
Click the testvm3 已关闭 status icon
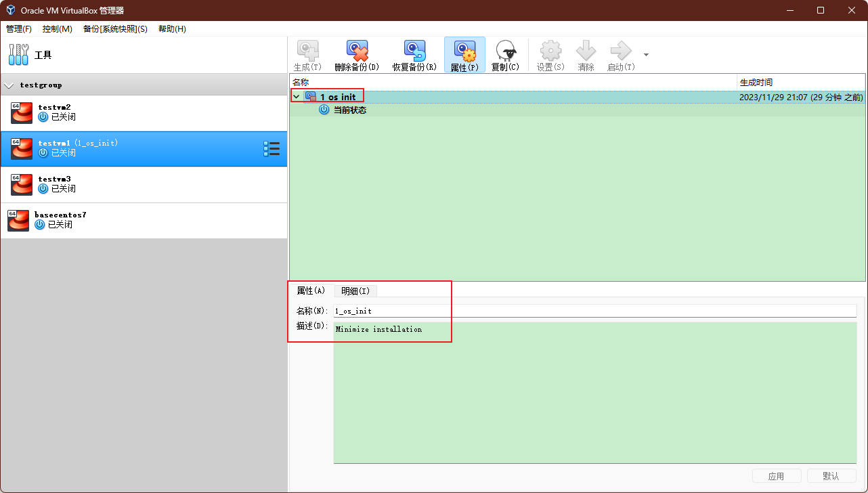[x=43, y=188]
